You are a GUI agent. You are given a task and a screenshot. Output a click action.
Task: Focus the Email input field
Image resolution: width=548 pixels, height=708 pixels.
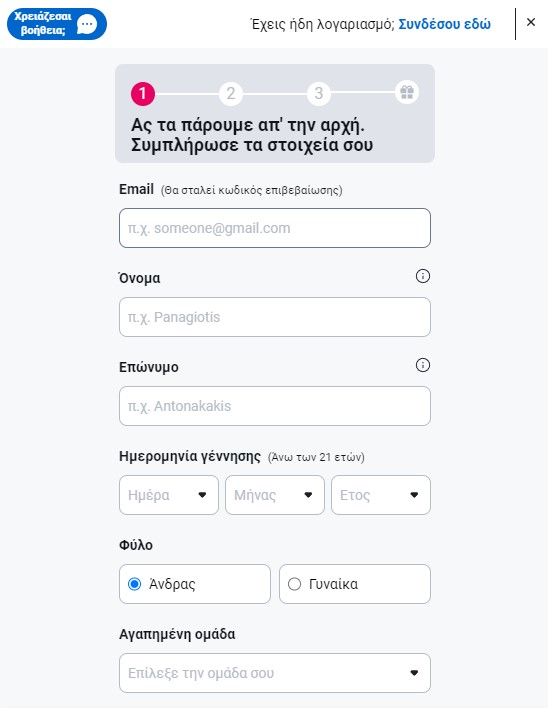pos(275,228)
